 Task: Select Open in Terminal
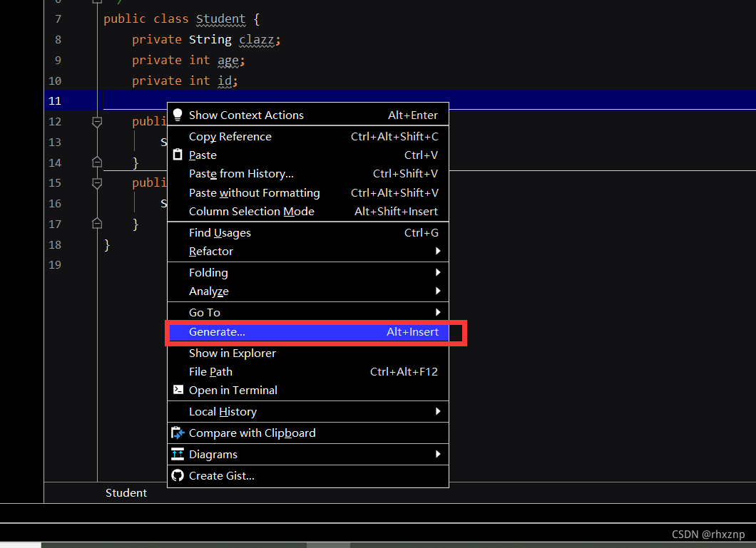308,390
